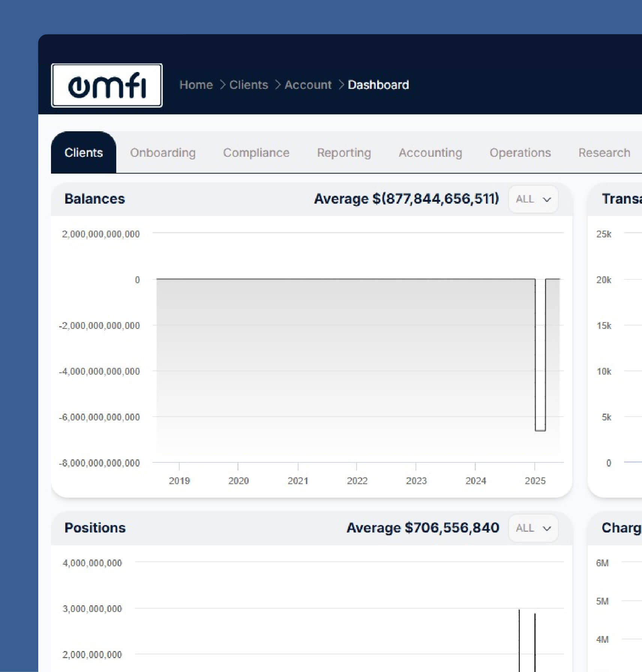This screenshot has width=642, height=672.
Task: Click the Balances dropdown chevron arrow
Action: click(x=547, y=199)
